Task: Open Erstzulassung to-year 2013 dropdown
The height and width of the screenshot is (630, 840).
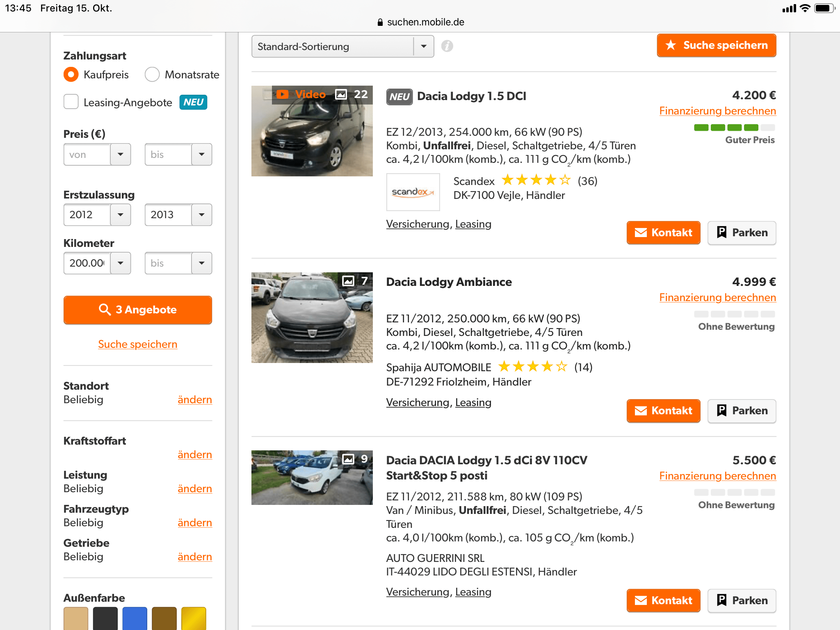Action: tap(178, 215)
